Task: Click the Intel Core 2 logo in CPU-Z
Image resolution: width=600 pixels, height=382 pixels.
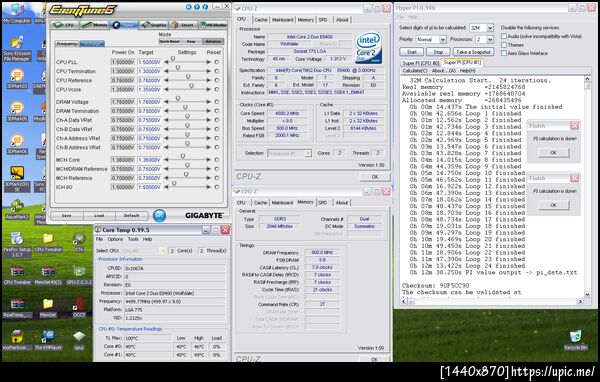Action: [368, 47]
